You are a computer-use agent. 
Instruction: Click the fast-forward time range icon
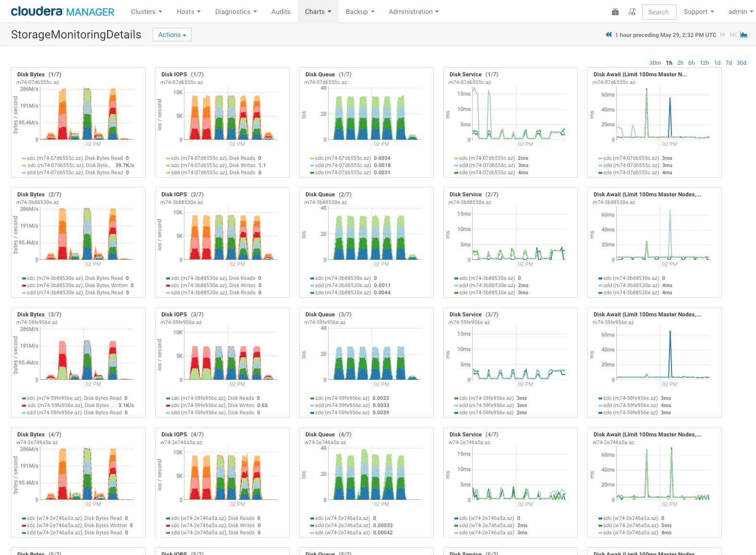point(722,35)
